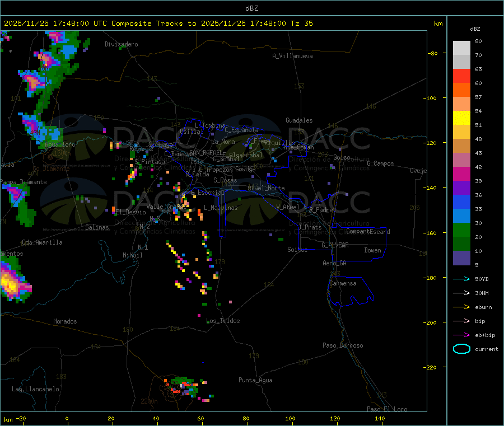Click the dBZ heading above color scale
This screenshot has height=426, width=504.
pos(475,29)
